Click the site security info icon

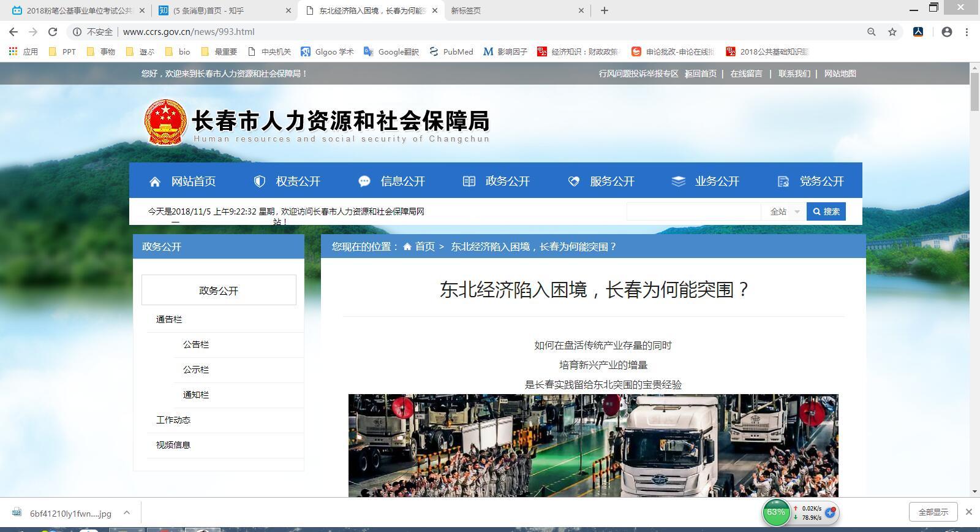(77, 32)
